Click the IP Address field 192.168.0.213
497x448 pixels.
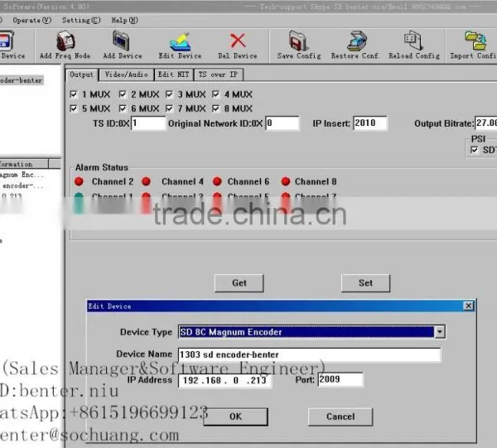224,381
